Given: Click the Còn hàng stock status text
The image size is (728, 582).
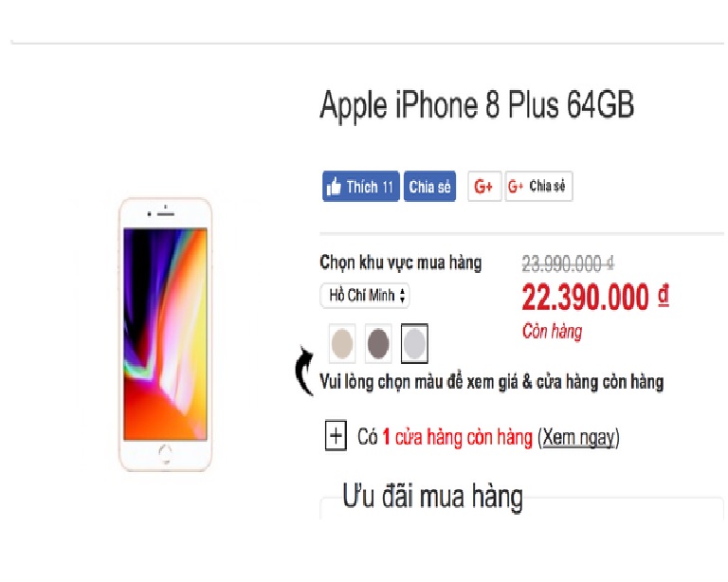Looking at the screenshot, I should tap(552, 332).
